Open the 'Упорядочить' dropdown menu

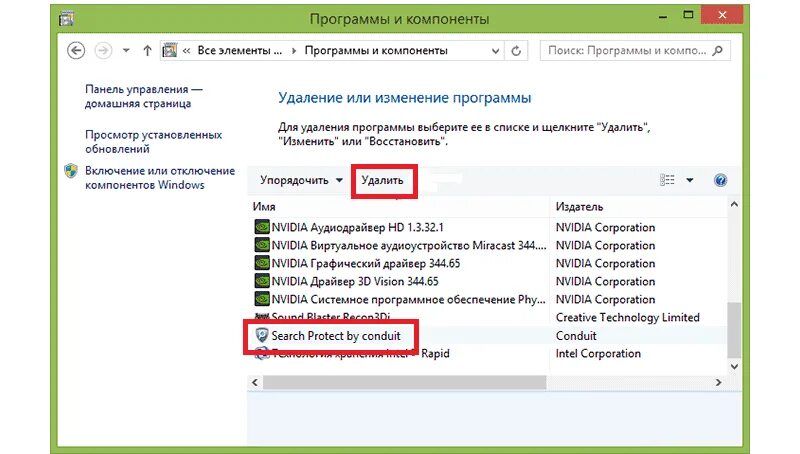click(301, 180)
